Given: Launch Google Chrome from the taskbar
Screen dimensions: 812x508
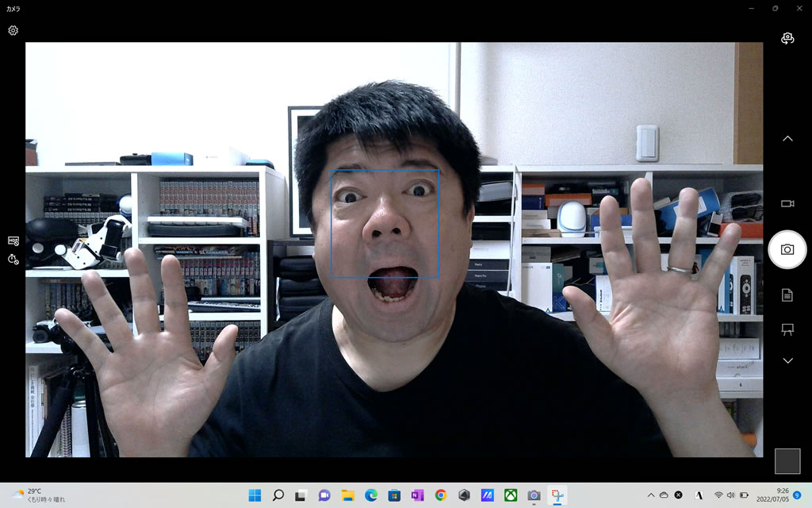Looking at the screenshot, I should (441, 495).
